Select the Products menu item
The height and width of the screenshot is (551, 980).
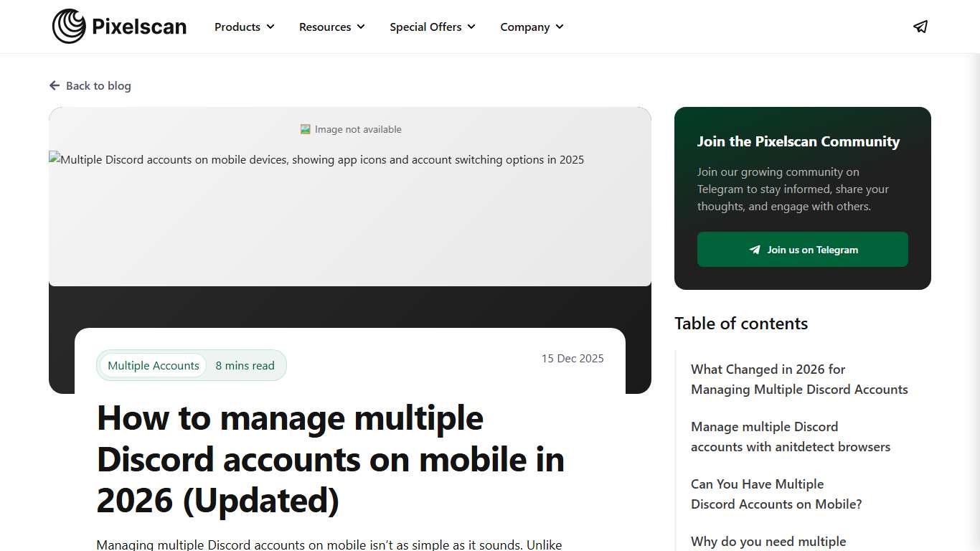click(237, 27)
